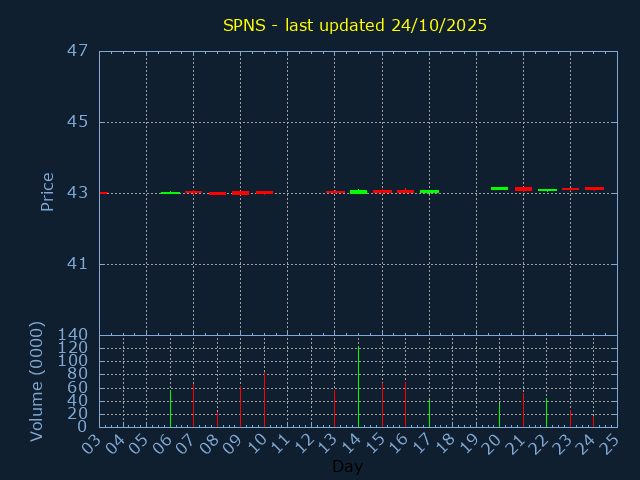The image size is (640, 480).
Task: Click the red volume bar on day 23
Action: [x=570, y=418]
